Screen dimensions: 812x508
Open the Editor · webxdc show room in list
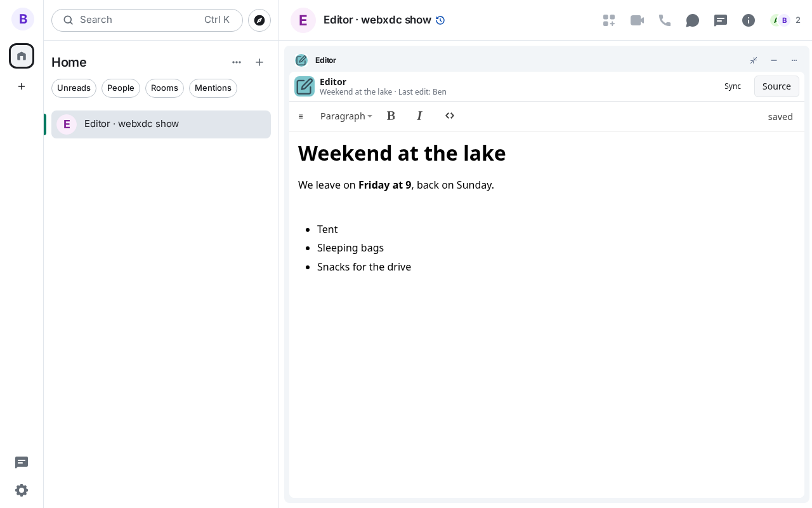click(161, 124)
